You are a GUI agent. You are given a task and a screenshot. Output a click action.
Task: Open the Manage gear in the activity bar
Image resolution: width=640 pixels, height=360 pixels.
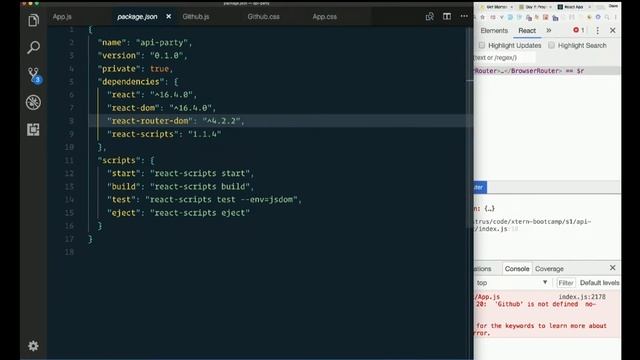(33, 346)
